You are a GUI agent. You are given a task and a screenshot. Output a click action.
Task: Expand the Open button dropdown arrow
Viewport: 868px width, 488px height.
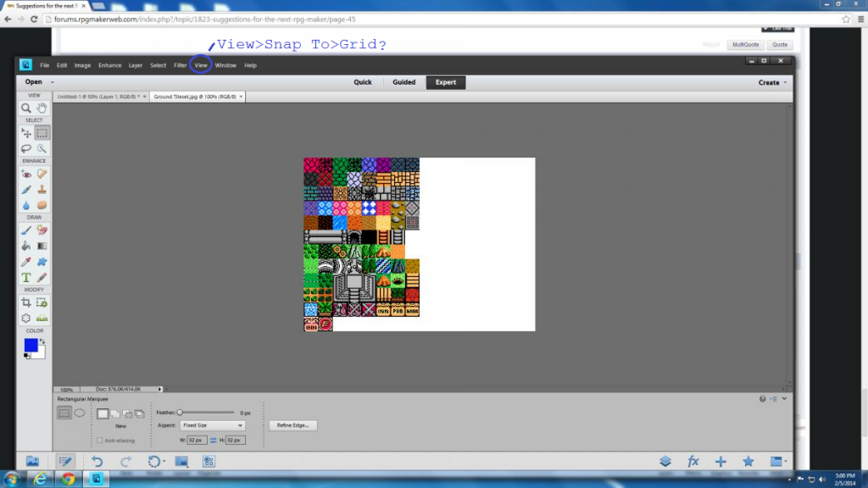(x=53, y=82)
